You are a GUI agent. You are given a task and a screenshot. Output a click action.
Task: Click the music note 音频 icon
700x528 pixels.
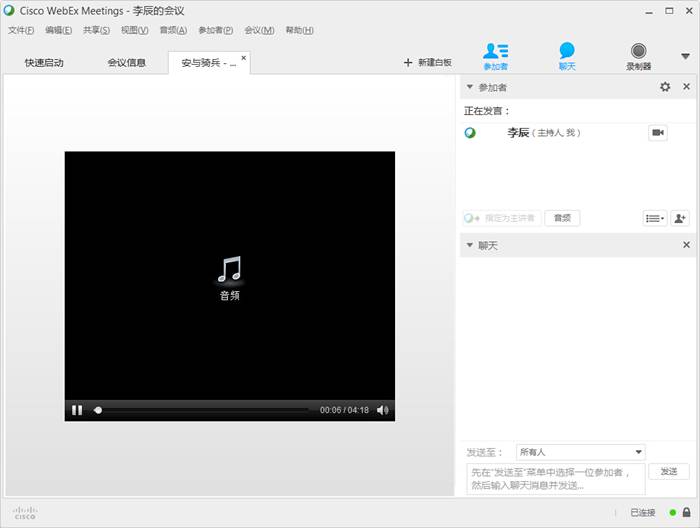(x=229, y=278)
